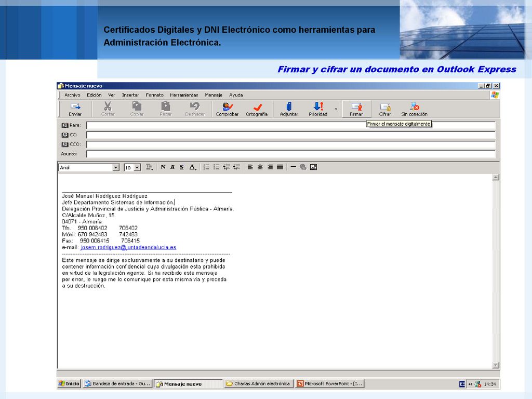Click the Inicio start button

[69, 384]
